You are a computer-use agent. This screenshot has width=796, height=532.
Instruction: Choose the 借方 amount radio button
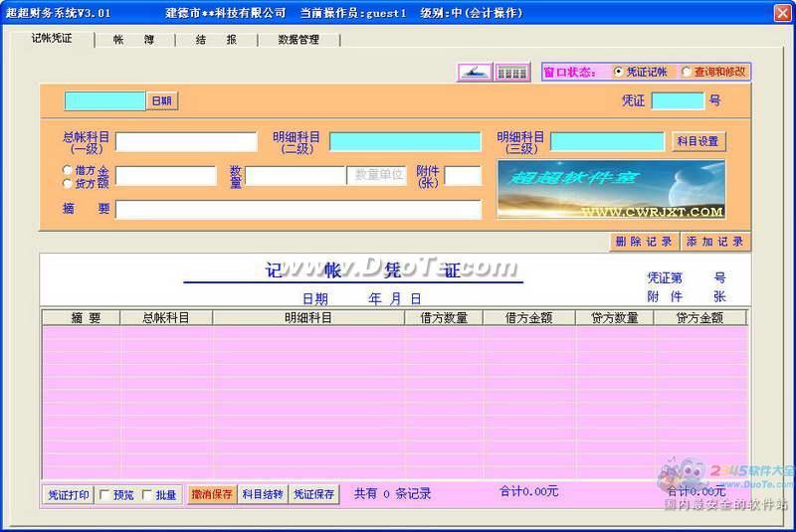click(x=67, y=169)
